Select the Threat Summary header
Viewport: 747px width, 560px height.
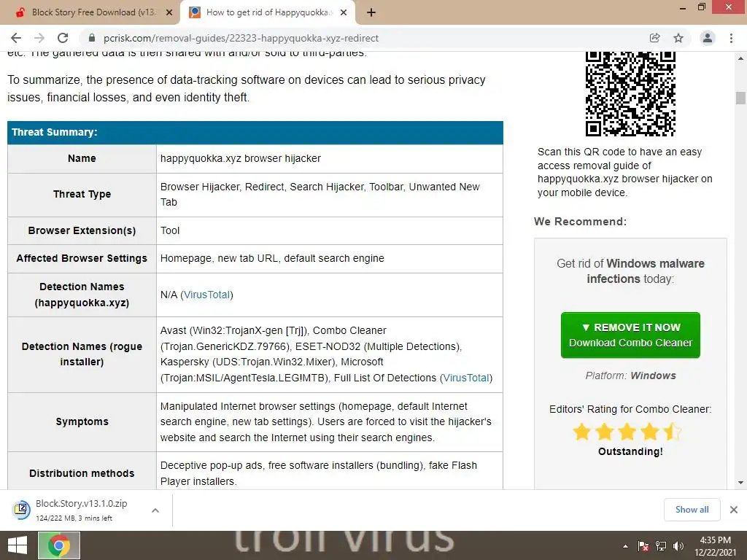255,133
